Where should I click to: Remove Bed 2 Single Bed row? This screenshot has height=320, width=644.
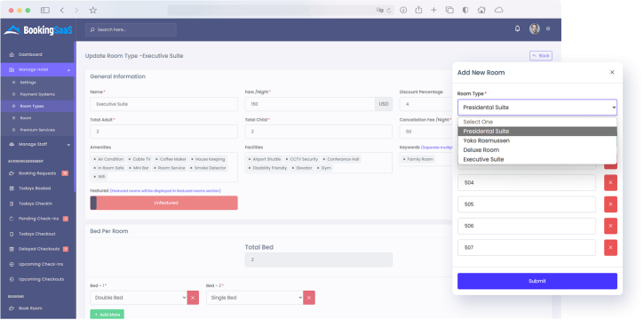coord(309,298)
